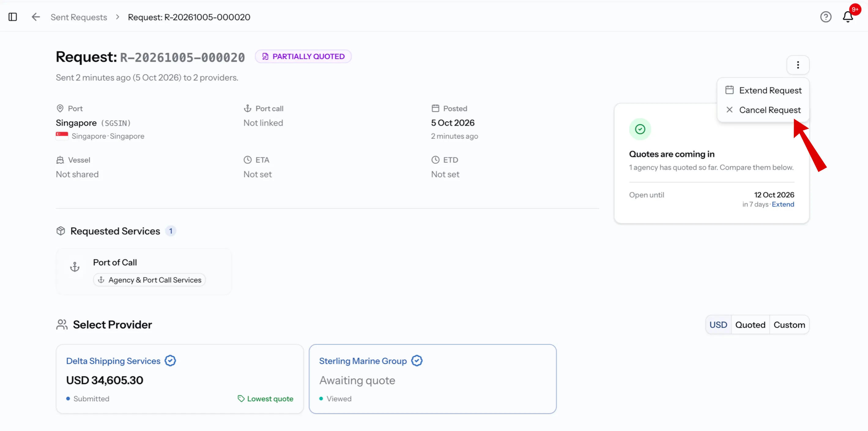868x431 pixels.
Task: Open the three-dot more actions menu
Action: [798, 65]
